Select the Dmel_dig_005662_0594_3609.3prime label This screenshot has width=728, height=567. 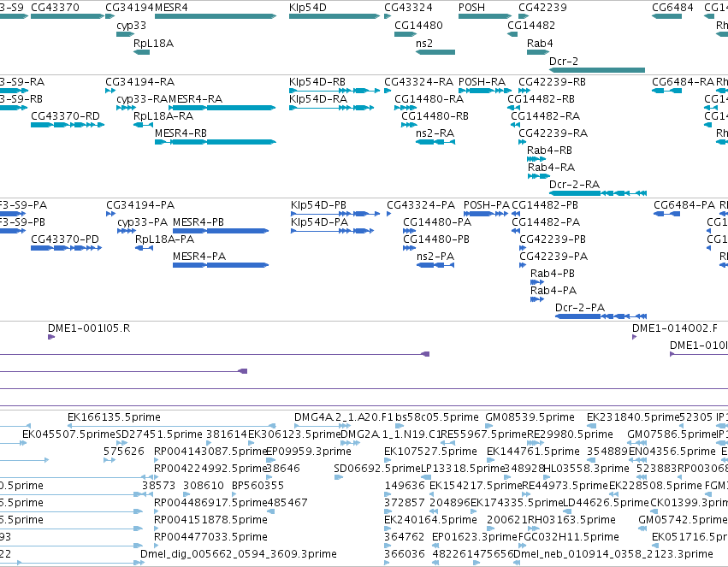pos(238,554)
